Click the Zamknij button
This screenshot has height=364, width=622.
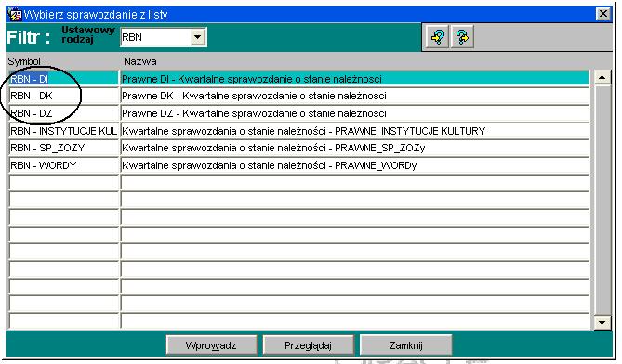(x=405, y=345)
